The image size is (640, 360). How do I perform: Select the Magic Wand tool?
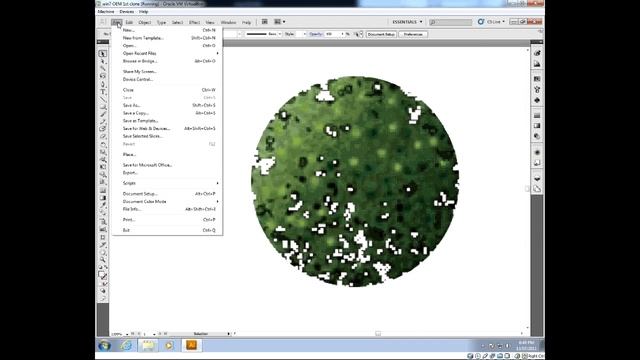pyautogui.click(x=103, y=69)
